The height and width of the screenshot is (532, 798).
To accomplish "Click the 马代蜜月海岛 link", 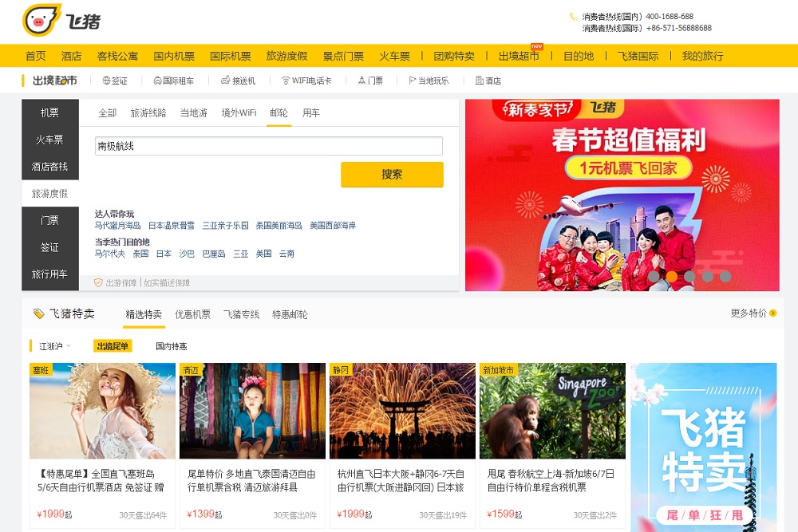I will coord(117,225).
